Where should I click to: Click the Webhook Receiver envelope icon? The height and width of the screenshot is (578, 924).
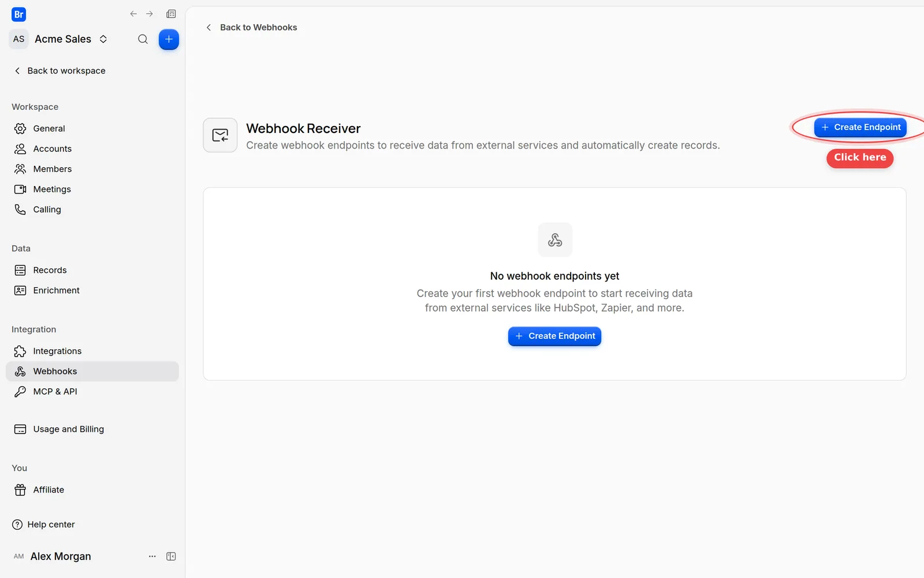click(220, 135)
